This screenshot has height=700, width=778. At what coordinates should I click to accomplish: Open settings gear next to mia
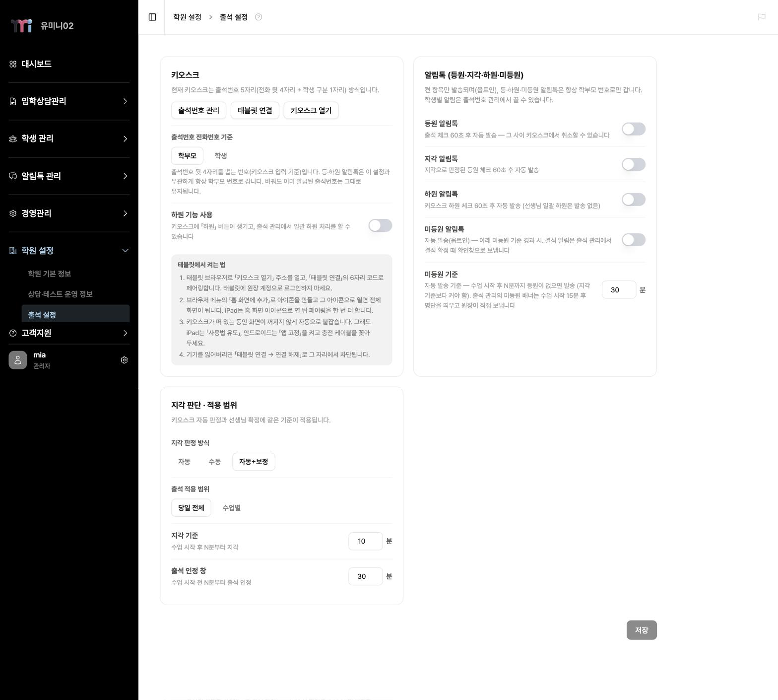(x=124, y=360)
